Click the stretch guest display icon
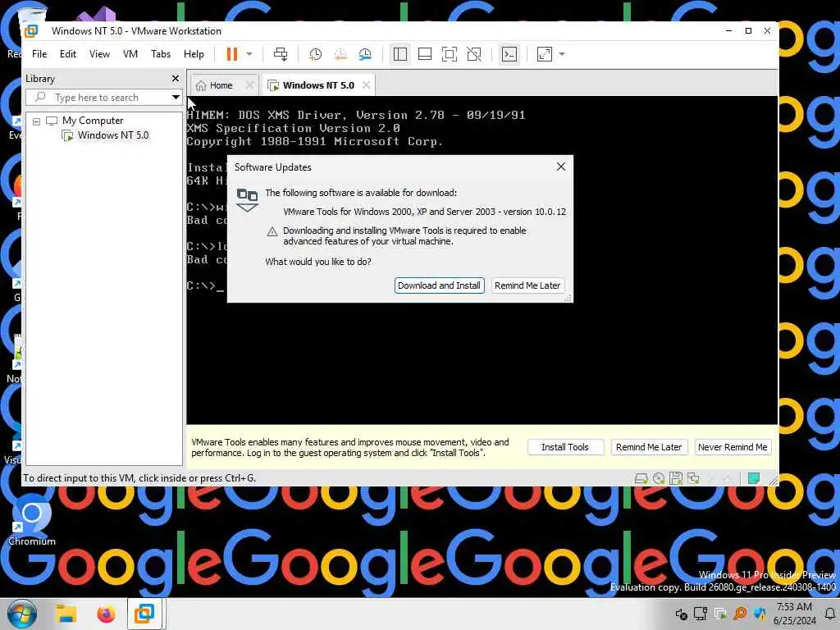 point(545,54)
